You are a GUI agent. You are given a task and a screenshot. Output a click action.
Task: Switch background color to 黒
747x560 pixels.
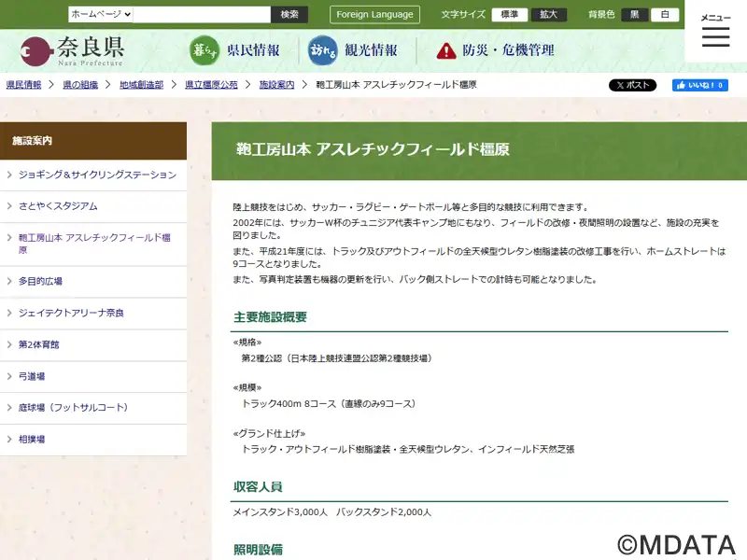(x=634, y=14)
